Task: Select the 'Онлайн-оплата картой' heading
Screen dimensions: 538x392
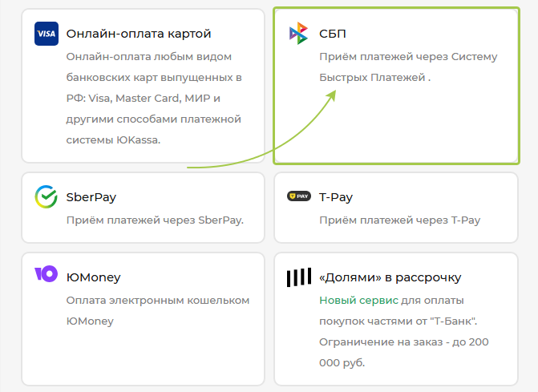Action: tap(138, 34)
